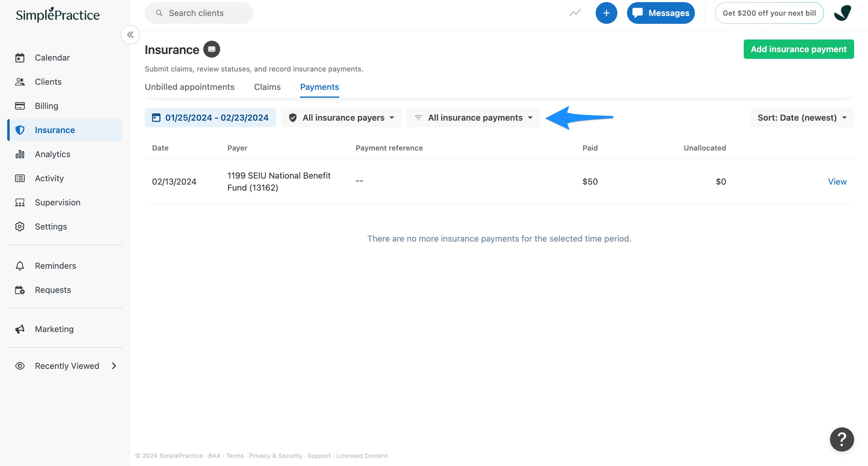Open the Activity list icon
The image size is (868, 466).
pyautogui.click(x=20, y=178)
